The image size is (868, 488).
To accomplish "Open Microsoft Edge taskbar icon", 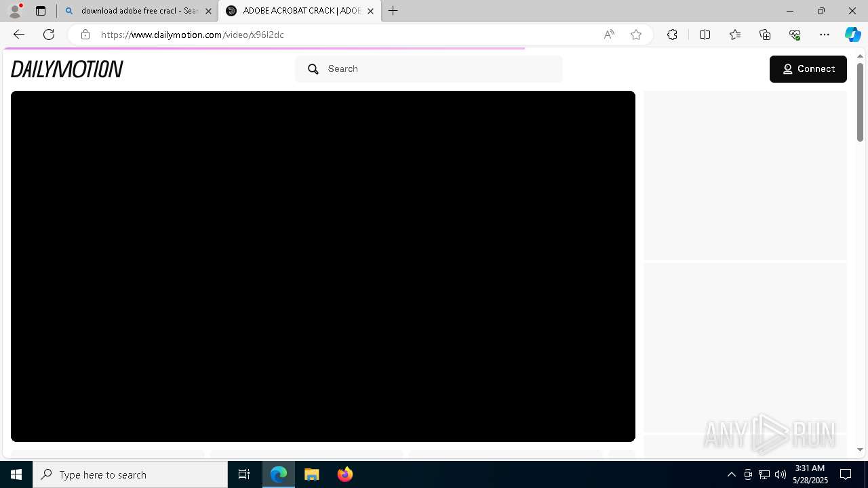I will coord(279,474).
